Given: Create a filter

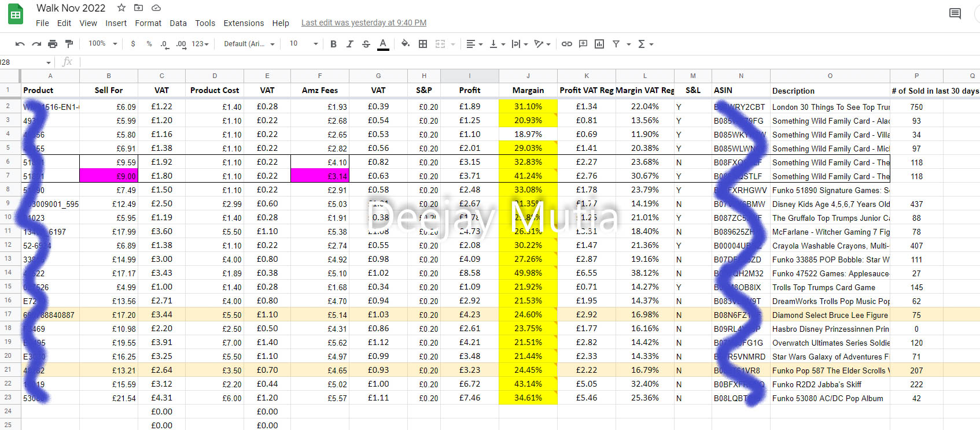Looking at the screenshot, I should [x=616, y=44].
